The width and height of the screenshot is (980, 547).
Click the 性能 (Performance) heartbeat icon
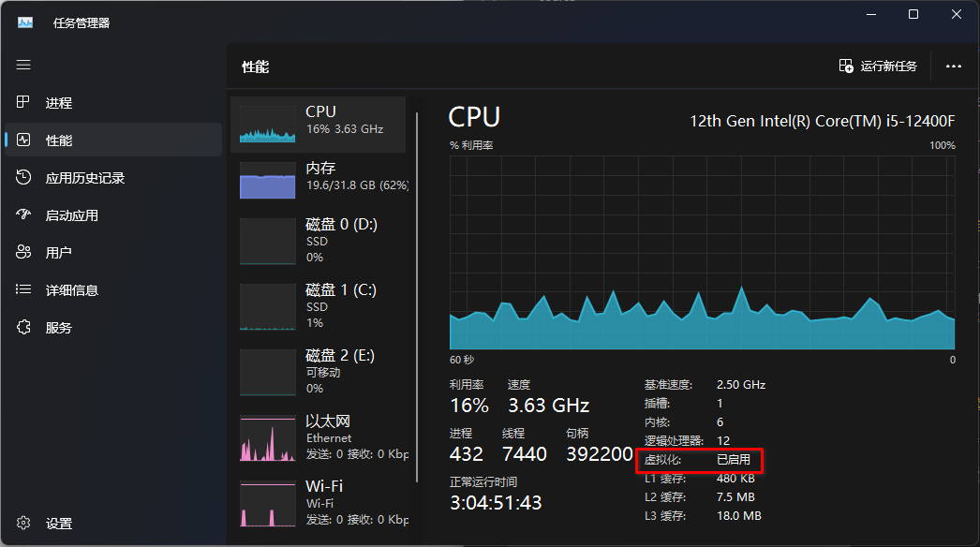[x=24, y=140]
